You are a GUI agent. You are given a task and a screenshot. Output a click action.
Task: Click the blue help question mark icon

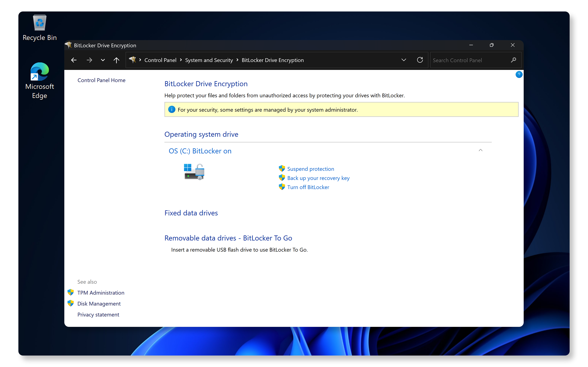tap(519, 75)
